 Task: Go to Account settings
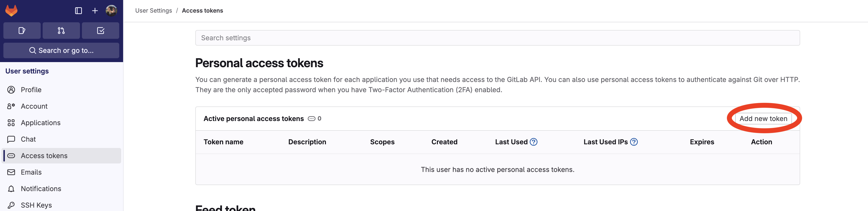(x=34, y=106)
